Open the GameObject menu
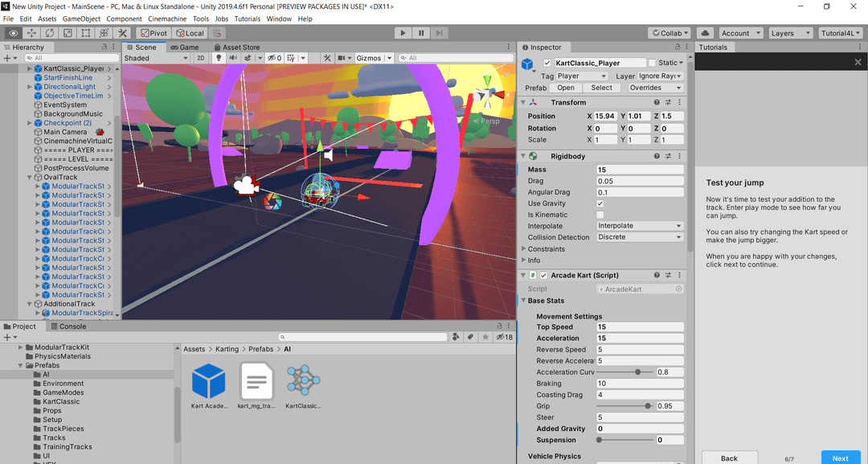The image size is (868, 464). pos(81,18)
